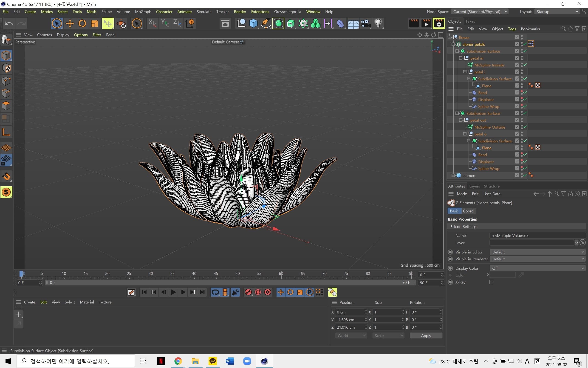Select the Rotate tool
The image size is (588, 368).
[82, 24]
